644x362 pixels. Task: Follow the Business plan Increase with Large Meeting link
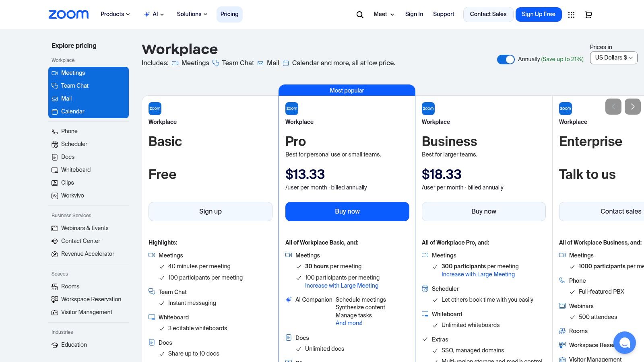click(x=478, y=274)
